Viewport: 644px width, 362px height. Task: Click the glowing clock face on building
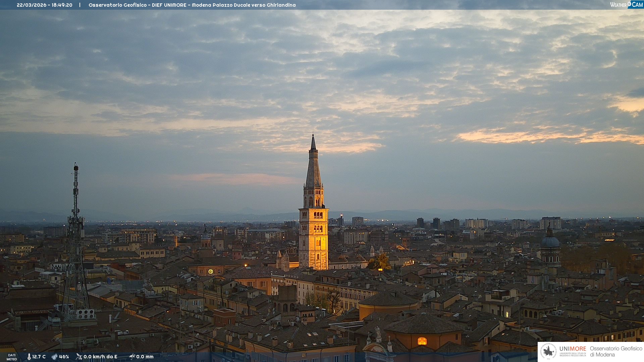tap(211, 271)
